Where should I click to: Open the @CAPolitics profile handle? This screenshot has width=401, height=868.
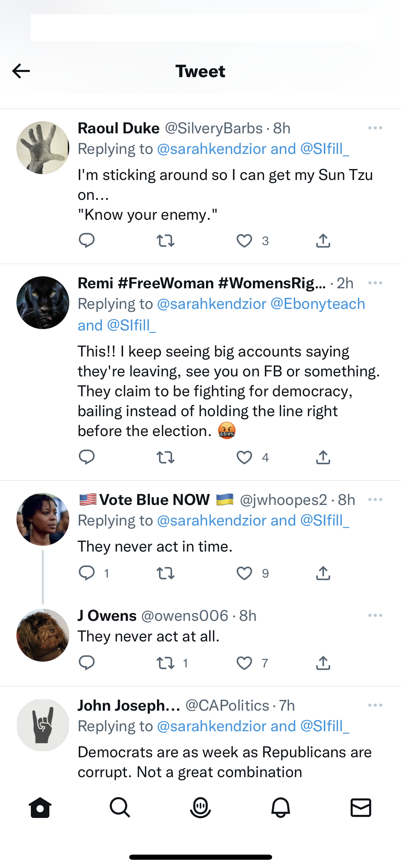(227, 706)
